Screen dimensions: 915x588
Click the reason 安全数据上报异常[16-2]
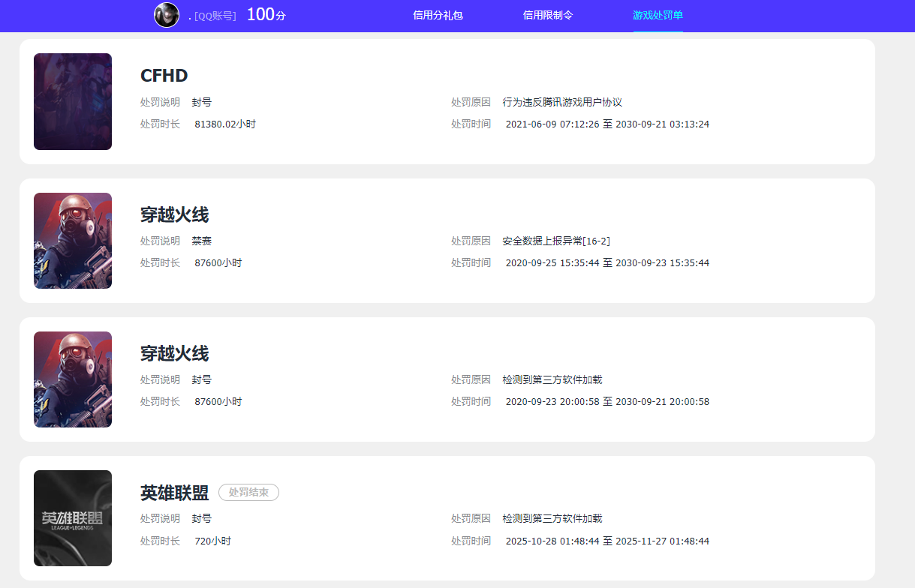[556, 241]
